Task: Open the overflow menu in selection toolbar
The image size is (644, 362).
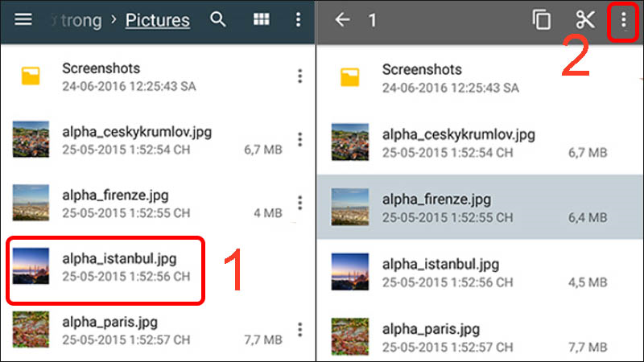Action: tap(623, 20)
